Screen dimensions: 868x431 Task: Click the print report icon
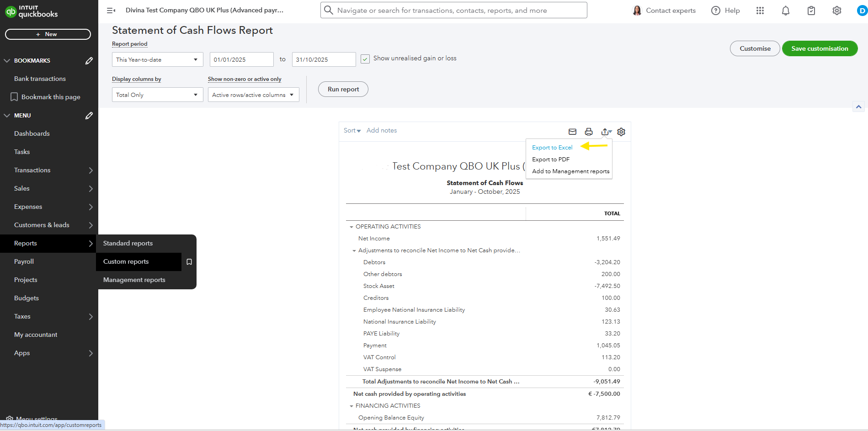click(x=589, y=132)
